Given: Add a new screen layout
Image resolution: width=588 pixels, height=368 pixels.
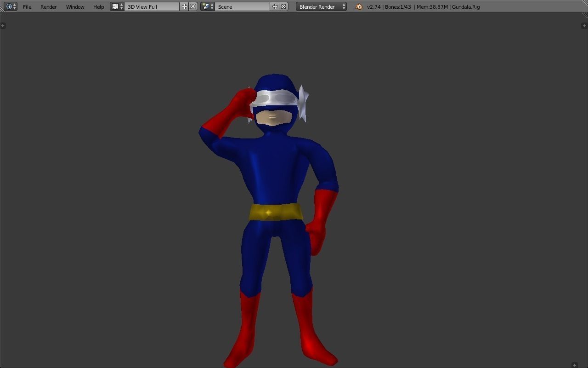Looking at the screenshot, I should click(185, 6).
